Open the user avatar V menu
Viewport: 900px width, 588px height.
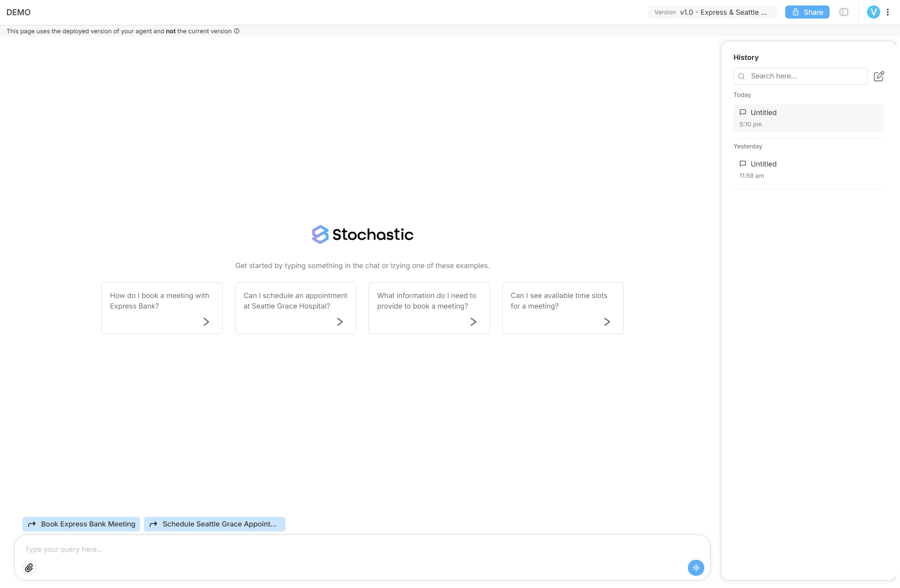coord(873,12)
